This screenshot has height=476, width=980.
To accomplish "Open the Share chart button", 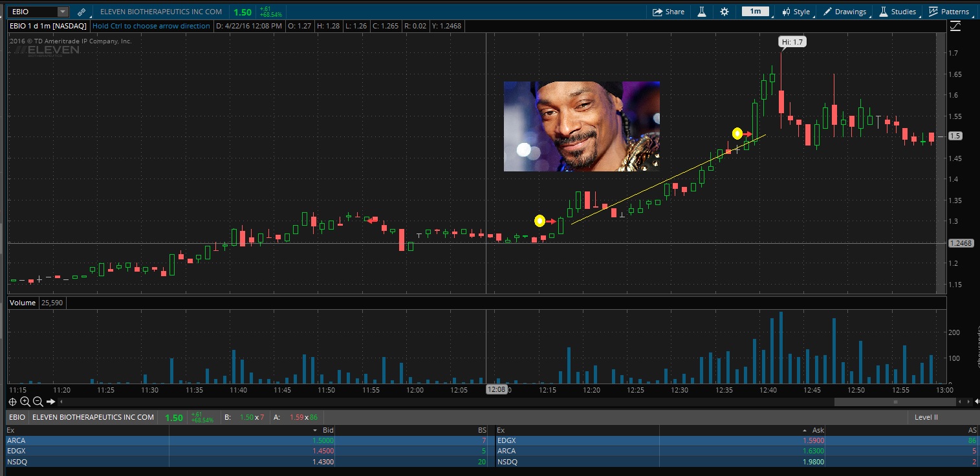I will coord(668,12).
